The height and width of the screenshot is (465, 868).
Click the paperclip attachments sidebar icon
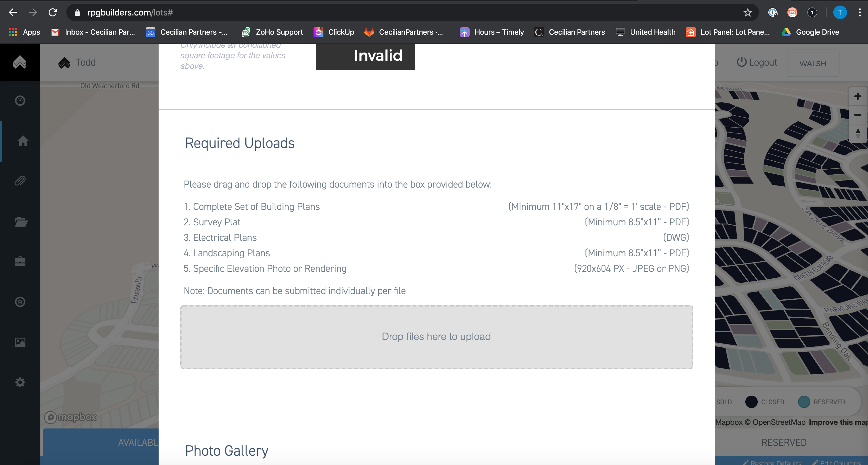click(x=20, y=181)
